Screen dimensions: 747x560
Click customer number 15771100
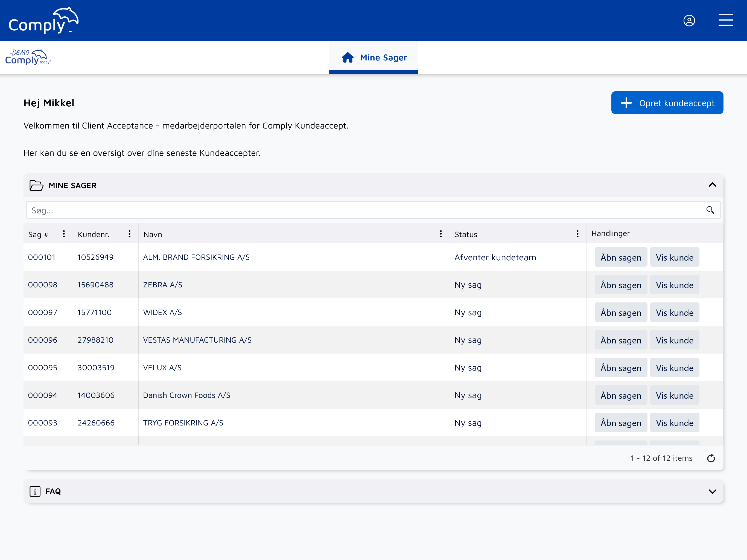(95, 313)
